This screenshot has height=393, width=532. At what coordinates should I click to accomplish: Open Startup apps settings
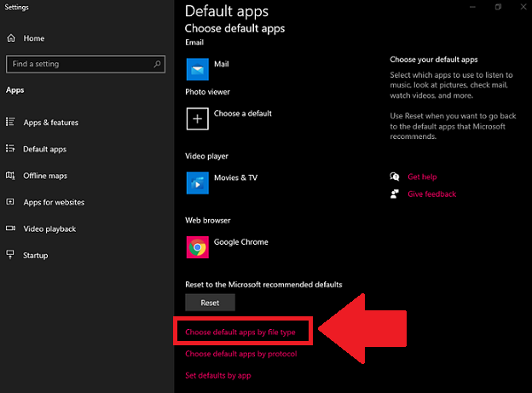pos(36,255)
